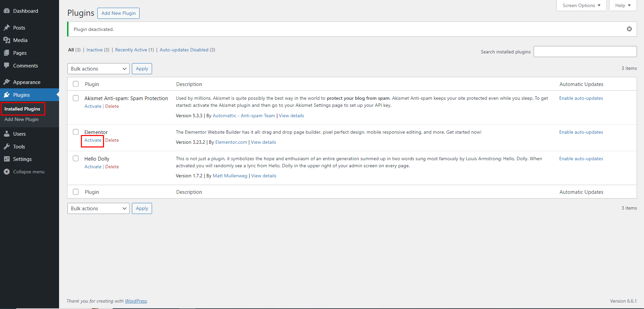Click the Appearance paintbrush icon
This screenshot has width=644, height=309.
pyautogui.click(x=7, y=82)
